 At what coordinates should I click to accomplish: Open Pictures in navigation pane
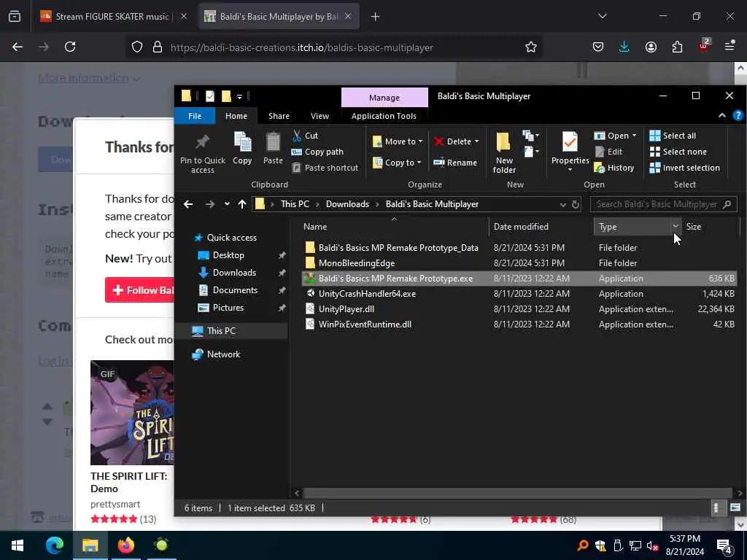click(x=228, y=308)
